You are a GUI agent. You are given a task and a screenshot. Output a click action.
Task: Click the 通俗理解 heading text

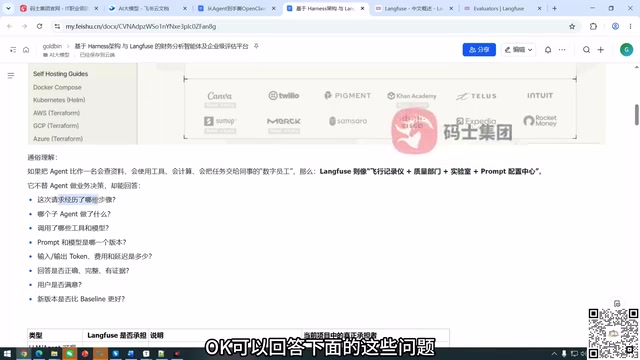click(42, 158)
